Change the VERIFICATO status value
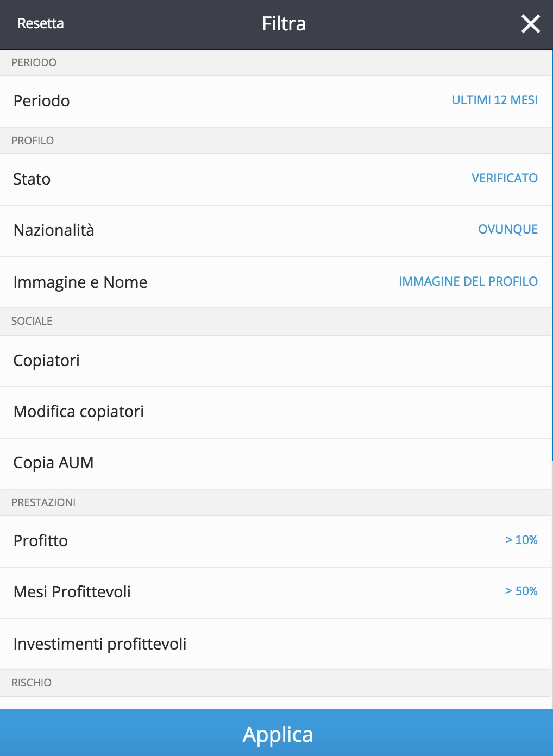The image size is (553, 756). 504,178
